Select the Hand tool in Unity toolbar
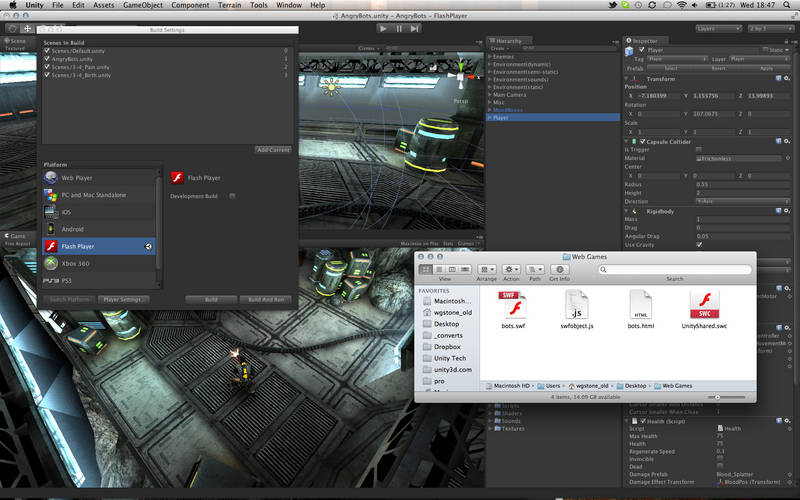 pyautogui.click(x=13, y=29)
